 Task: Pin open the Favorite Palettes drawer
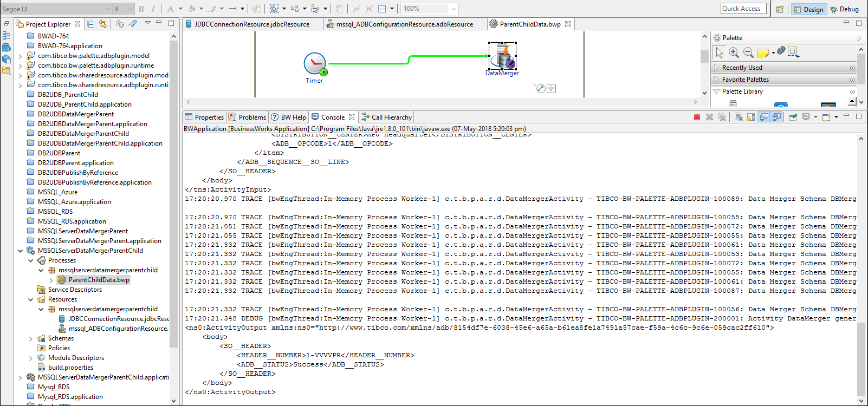point(852,80)
